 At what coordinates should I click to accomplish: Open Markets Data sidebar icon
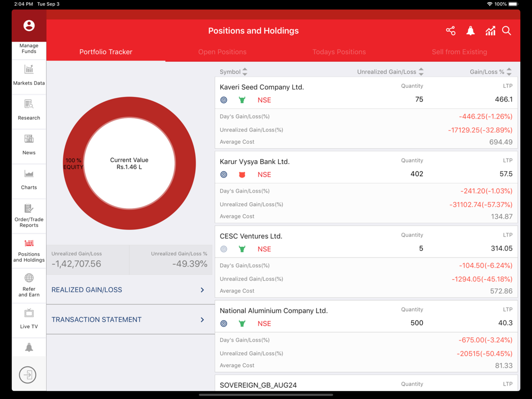[29, 69]
